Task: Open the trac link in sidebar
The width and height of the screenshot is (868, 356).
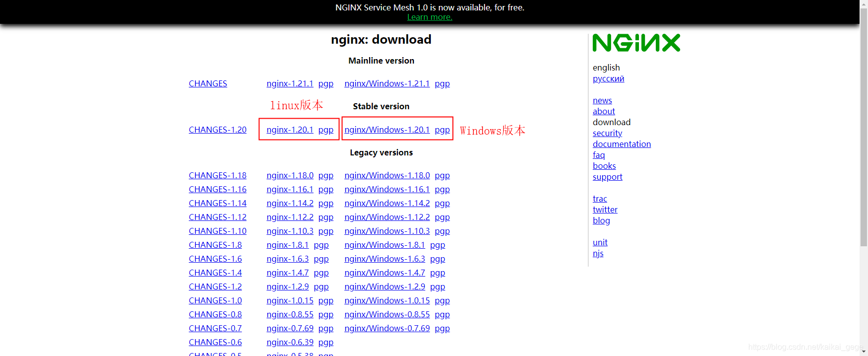Action: 600,199
